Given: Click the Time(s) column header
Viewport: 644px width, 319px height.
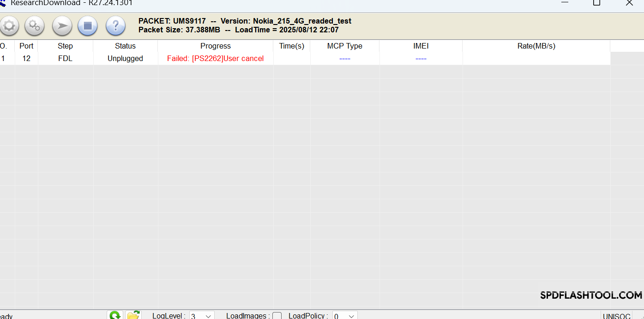Looking at the screenshot, I should (292, 46).
